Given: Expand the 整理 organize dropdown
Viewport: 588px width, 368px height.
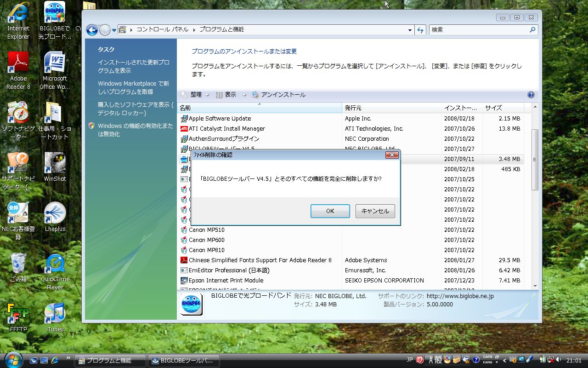Looking at the screenshot, I should tap(196, 95).
